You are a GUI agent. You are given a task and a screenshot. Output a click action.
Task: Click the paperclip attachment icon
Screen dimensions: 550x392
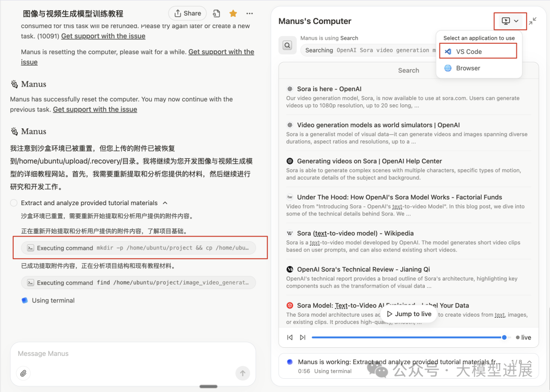pyautogui.click(x=23, y=373)
